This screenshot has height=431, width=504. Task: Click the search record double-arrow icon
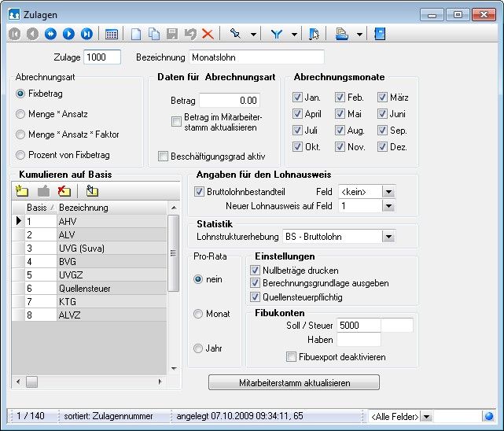[50, 34]
